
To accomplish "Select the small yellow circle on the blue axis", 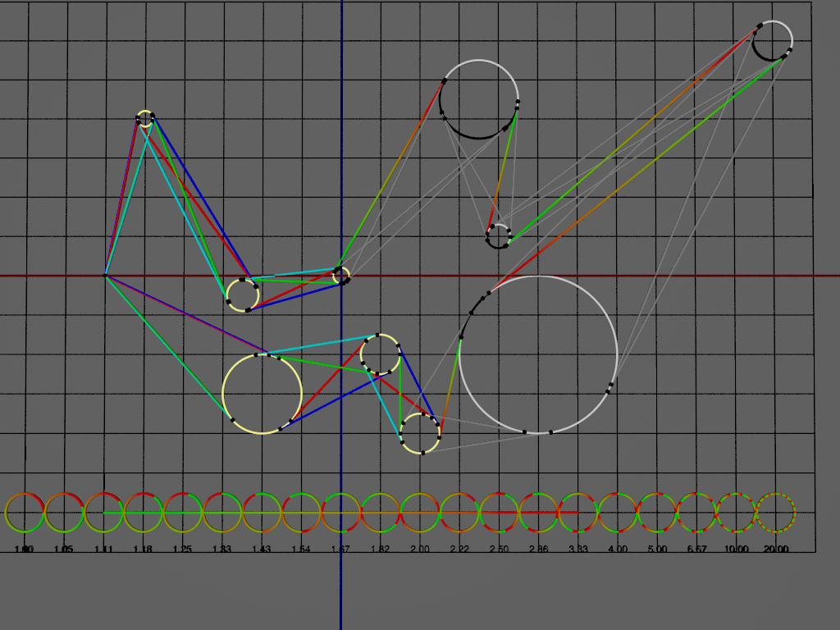I will pyautogui.click(x=341, y=276).
